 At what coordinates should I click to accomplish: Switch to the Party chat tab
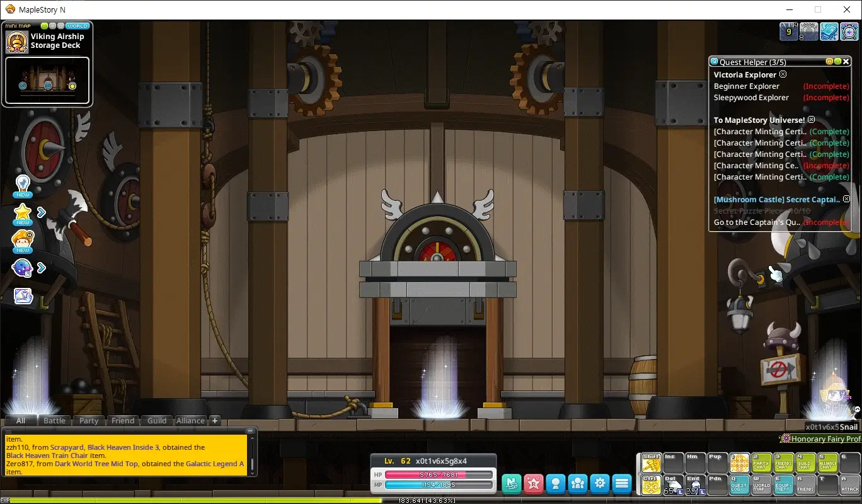tap(89, 421)
